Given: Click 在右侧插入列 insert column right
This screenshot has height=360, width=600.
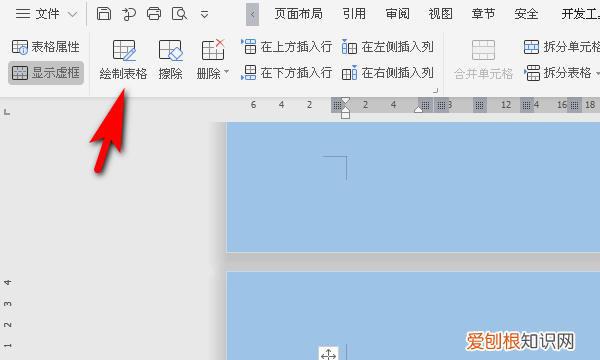Looking at the screenshot, I should (388, 72).
